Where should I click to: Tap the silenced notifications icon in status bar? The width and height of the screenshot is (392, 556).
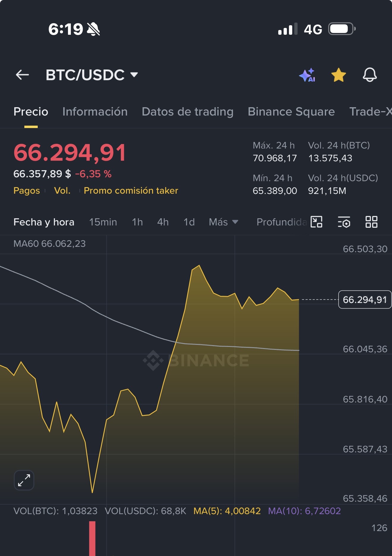pyautogui.click(x=93, y=29)
